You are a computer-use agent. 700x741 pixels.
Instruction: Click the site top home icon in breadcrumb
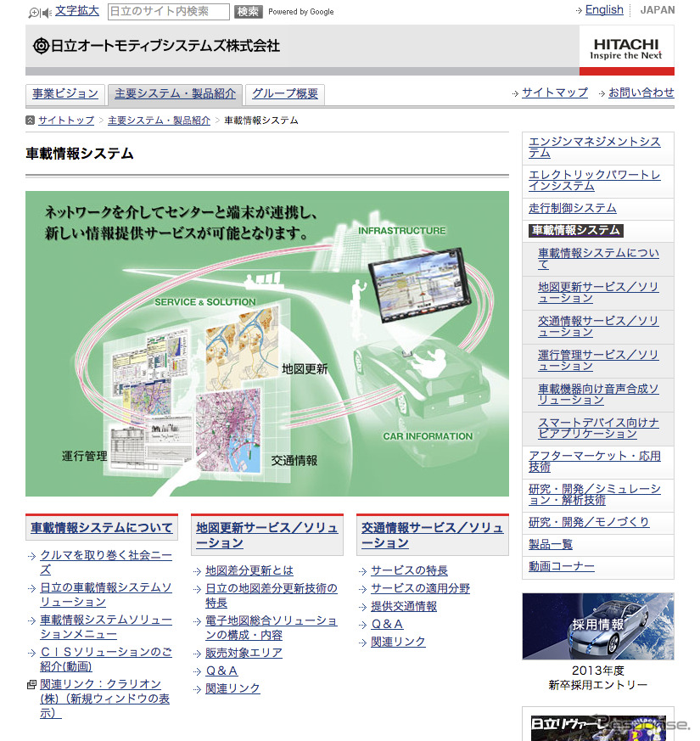(x=31, y=121)
